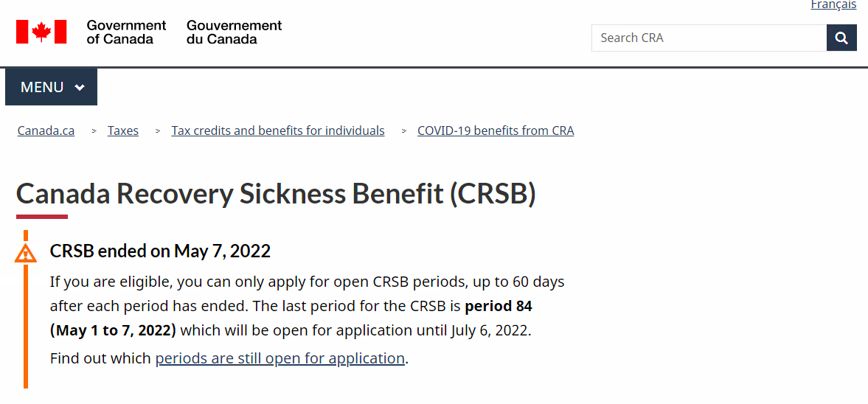
Task: Click the breadcrumb arrow before COVID-19 benefits
Action: click(x=404, y=131)
